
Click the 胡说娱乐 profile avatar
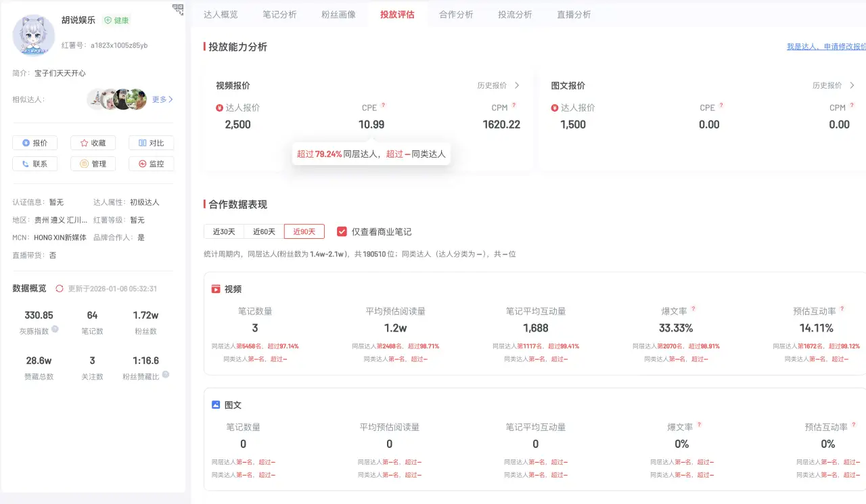click(34, 35)
